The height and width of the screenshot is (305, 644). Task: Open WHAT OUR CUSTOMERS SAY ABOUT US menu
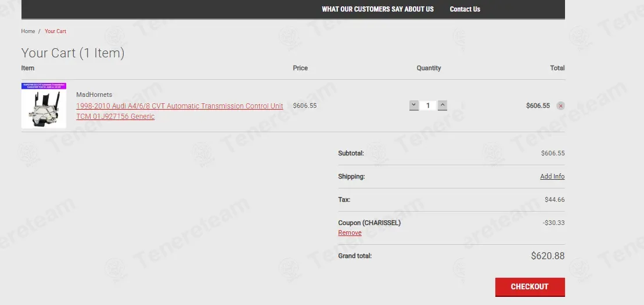coord(377,9)
